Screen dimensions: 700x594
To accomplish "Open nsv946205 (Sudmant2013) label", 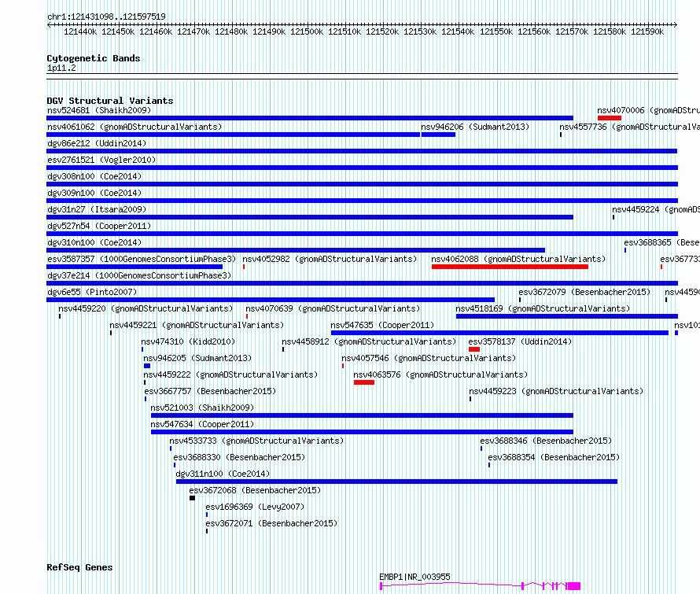I will tap(197, 358).
